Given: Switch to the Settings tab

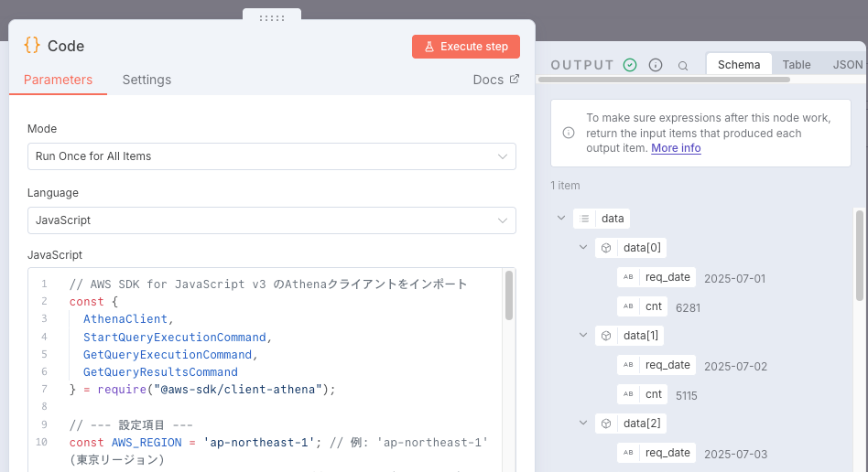Looking at the screenshot, I should click(146, 80).
